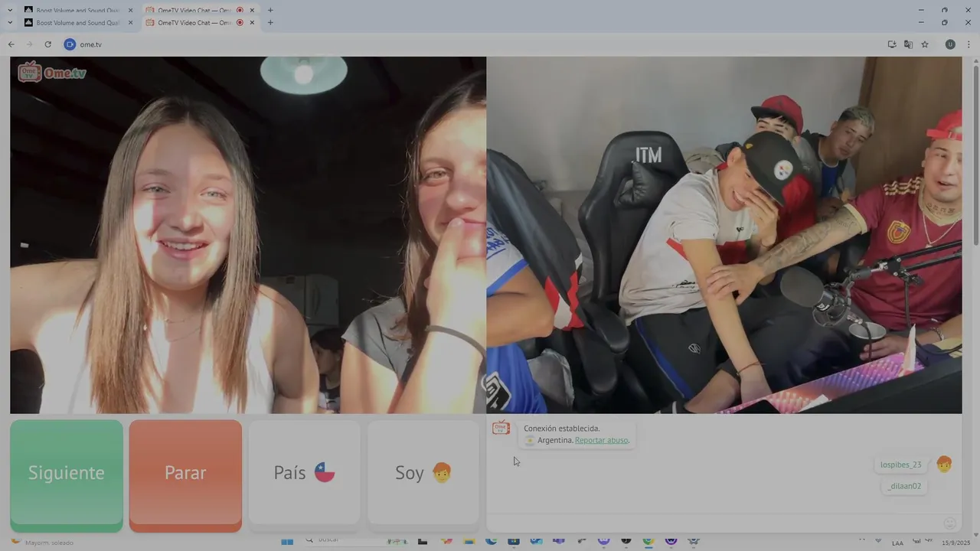Image resolution: width=980 pixels, height=551 pixels.
Task: Click the lospibes_23 tag
Action: pos(900,465)
